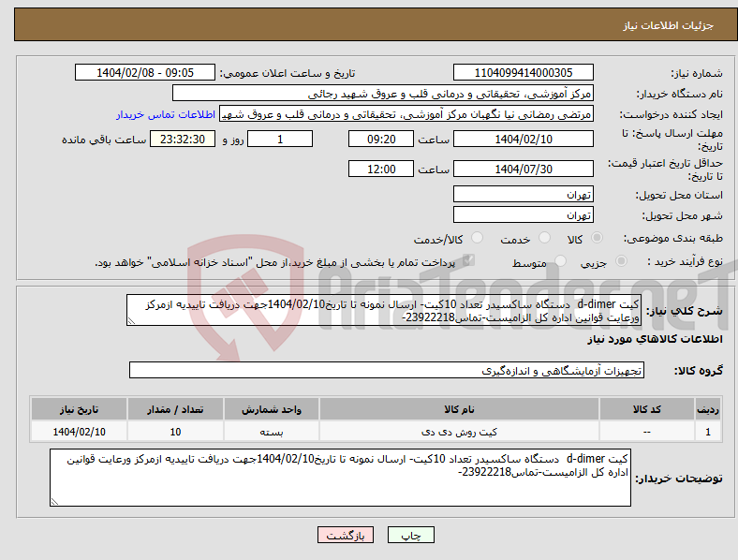
Task: Click the announcement date-time field 1404/02/08
Action: pyautogui.click(x=145, y=72)
